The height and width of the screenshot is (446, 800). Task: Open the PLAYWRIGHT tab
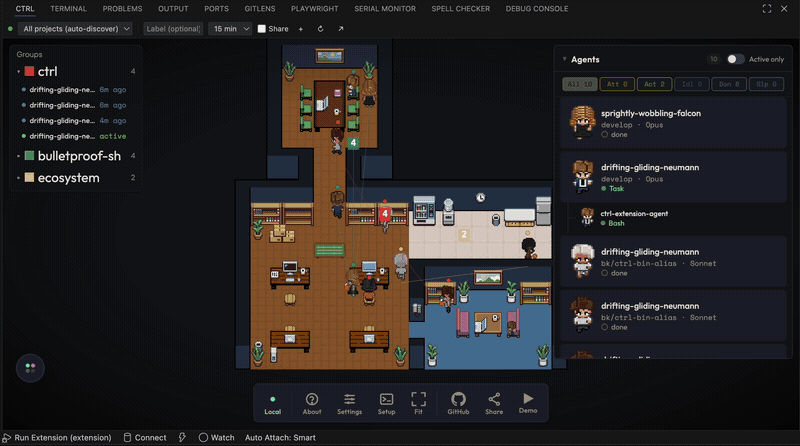[x=315, y=9]
